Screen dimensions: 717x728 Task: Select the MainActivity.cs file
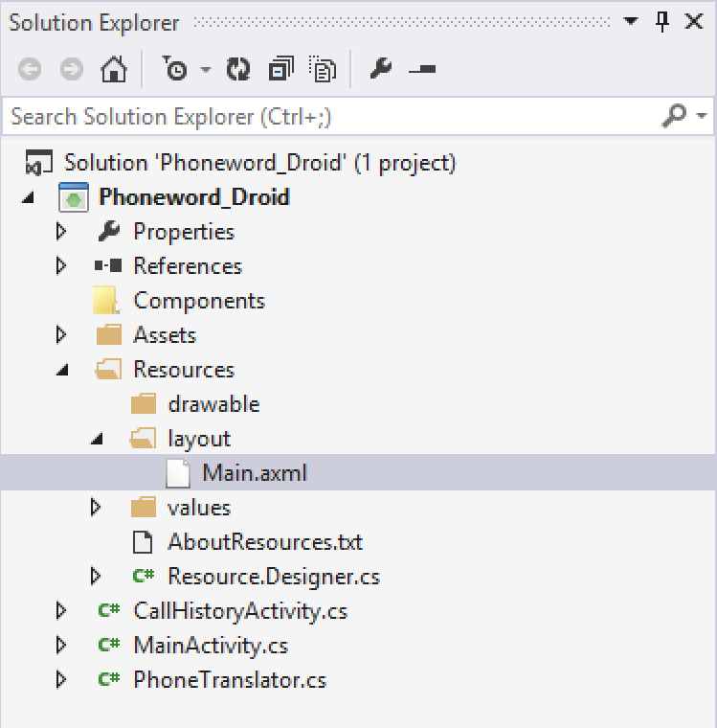pyautogui.click(x=211, y=646)
